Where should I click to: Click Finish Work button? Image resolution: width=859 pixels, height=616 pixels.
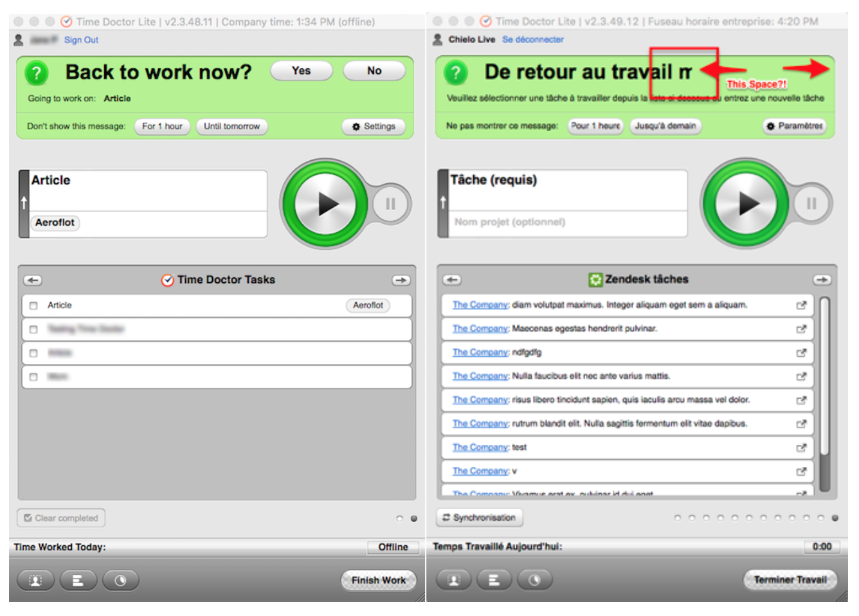(x=379, y=581)
